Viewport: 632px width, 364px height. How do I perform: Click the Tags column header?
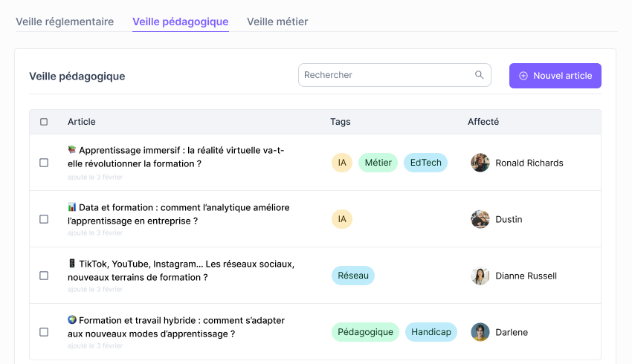tap(341, 122)
